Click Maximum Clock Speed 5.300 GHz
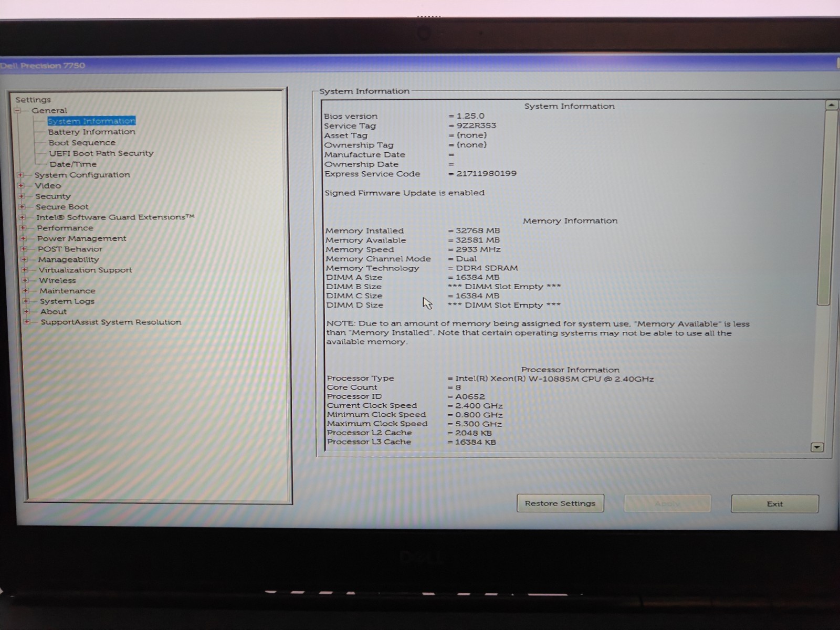 point(478,424)
